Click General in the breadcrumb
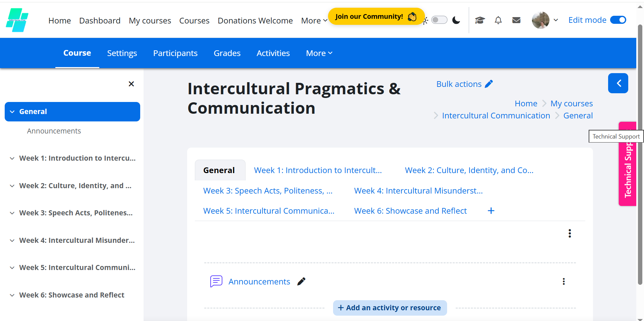This screenshot has height=321, width=644. pos(578,116)
